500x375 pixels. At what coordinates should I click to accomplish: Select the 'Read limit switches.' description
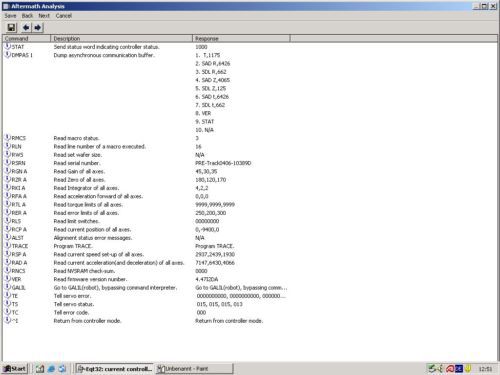pos(77,221)
